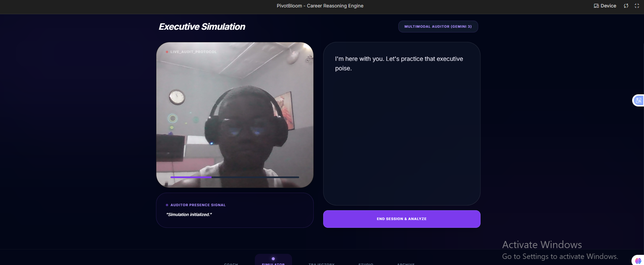Click the "Simulation initialized." message
This screenshot has height=265, width=644.
(189, 214)
